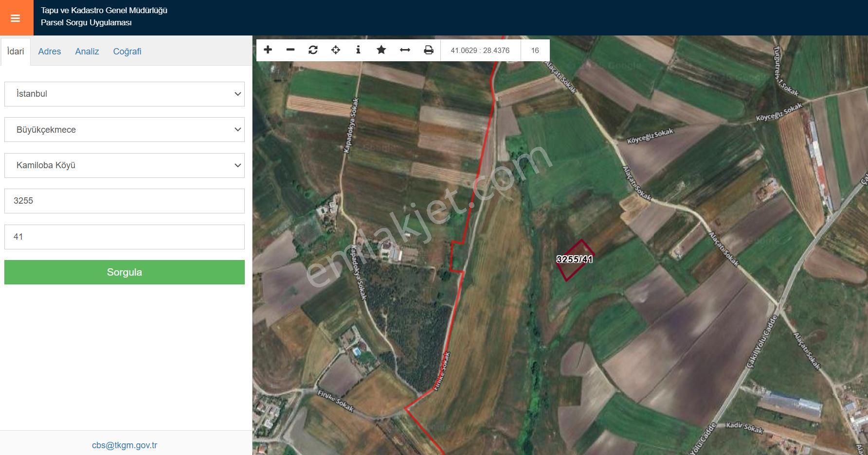Select the pan/move crosshair tool
Viewport: 868px width, 455px height.
[x=335, y=50]
